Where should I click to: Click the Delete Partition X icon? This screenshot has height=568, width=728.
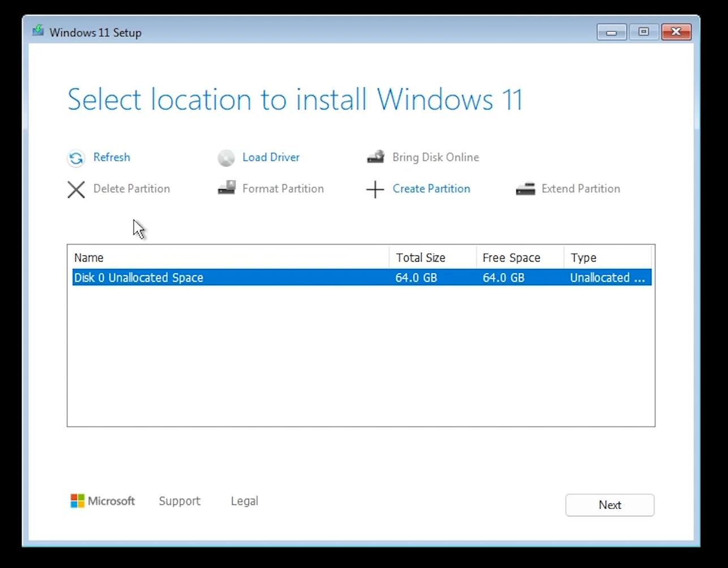[x=76, y=189]
